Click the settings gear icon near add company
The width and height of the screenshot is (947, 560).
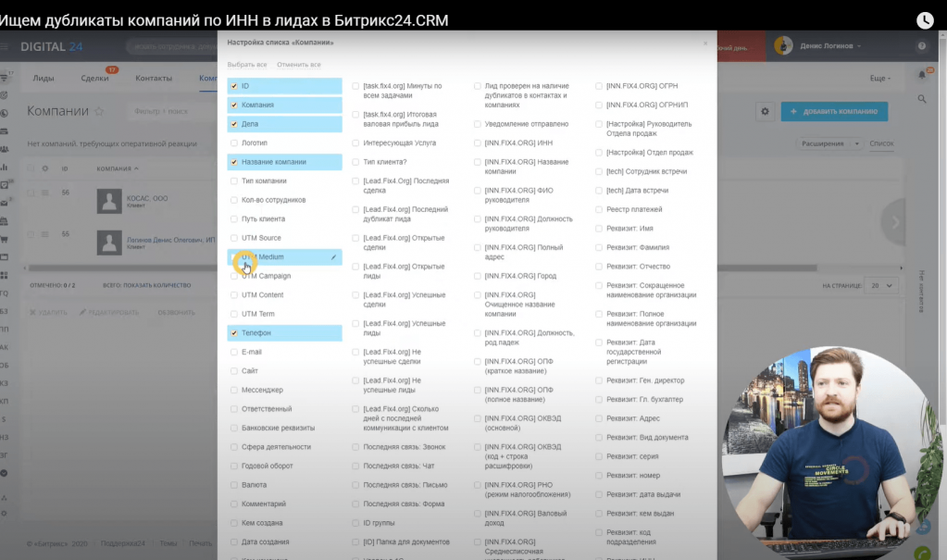765,111
